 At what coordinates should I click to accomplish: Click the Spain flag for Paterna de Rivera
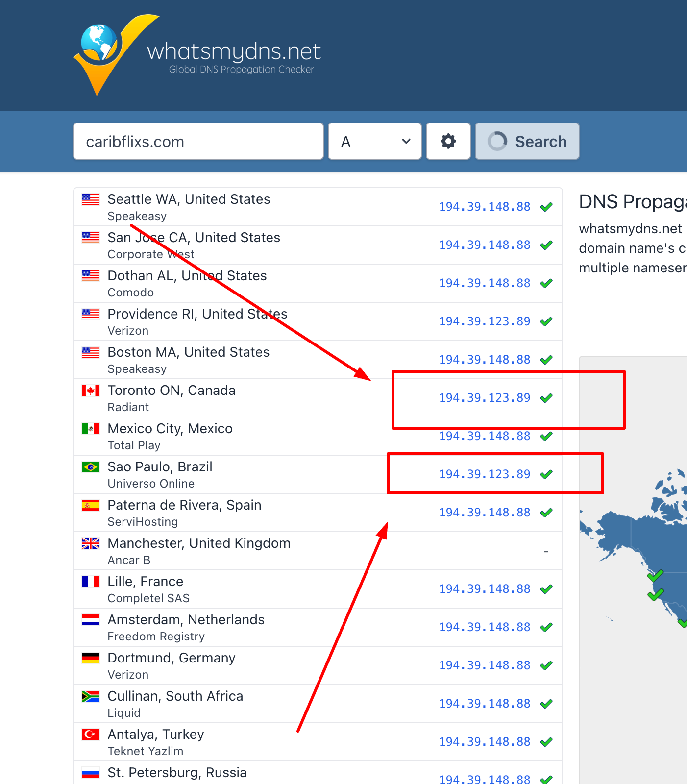pos(91,505)
